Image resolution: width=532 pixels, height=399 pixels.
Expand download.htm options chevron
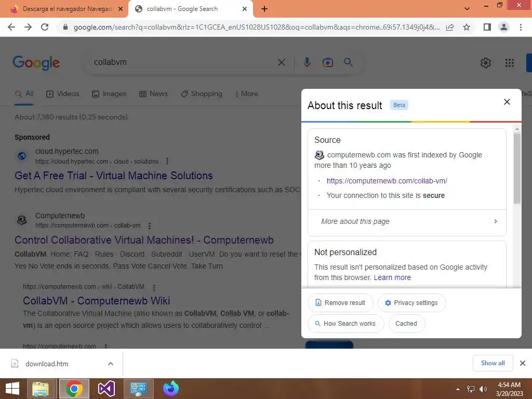point(111,364)
